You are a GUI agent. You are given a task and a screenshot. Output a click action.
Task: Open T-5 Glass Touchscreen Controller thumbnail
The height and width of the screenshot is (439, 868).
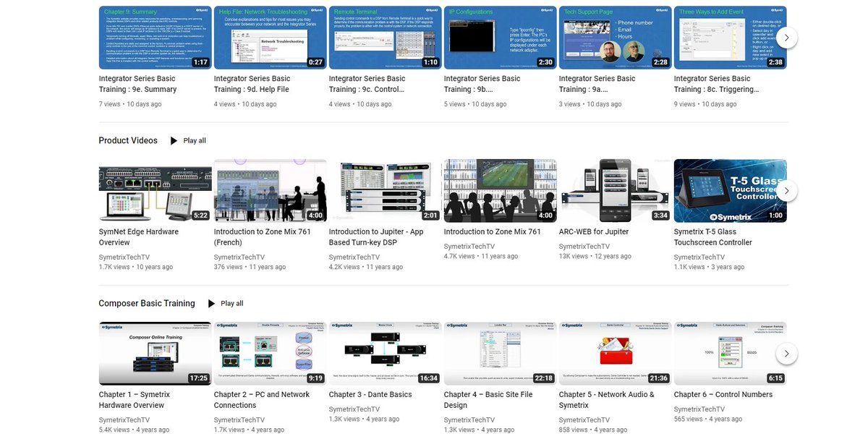(x=731, y=191)
